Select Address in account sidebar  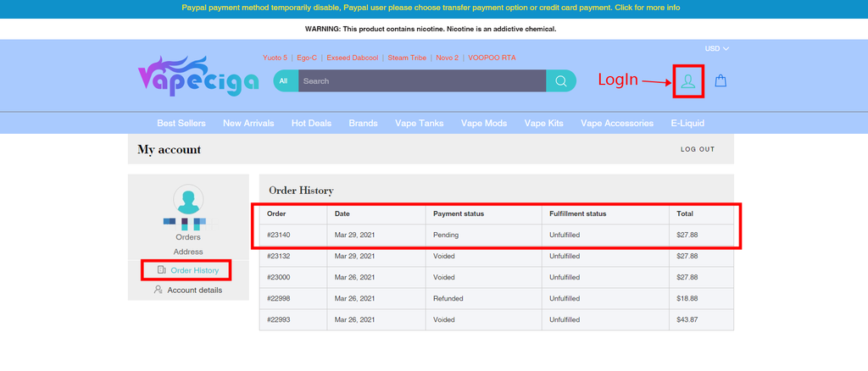188,252
